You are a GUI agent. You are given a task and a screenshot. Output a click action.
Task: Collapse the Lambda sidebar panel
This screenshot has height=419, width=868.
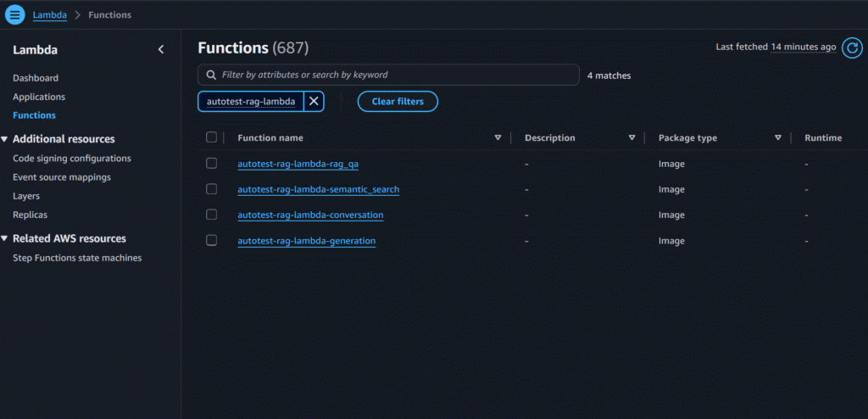tap(161, 50)
